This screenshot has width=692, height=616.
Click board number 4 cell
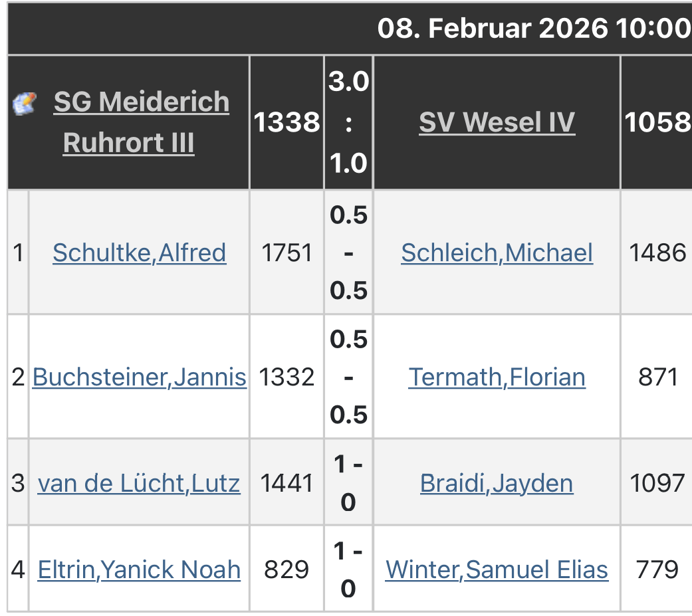(18, 569)
